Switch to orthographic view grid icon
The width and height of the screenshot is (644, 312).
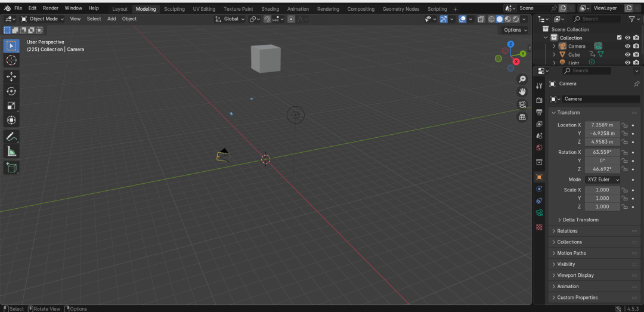522,117
